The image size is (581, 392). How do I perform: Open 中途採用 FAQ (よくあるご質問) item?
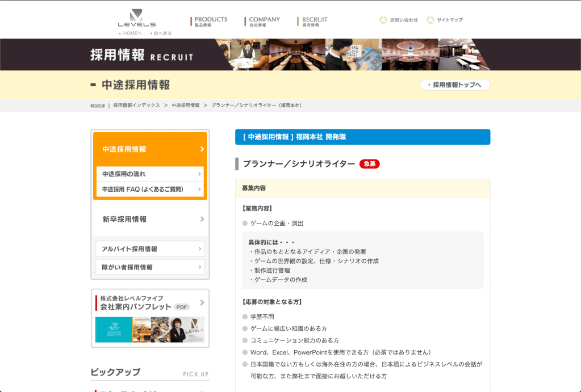150,189
